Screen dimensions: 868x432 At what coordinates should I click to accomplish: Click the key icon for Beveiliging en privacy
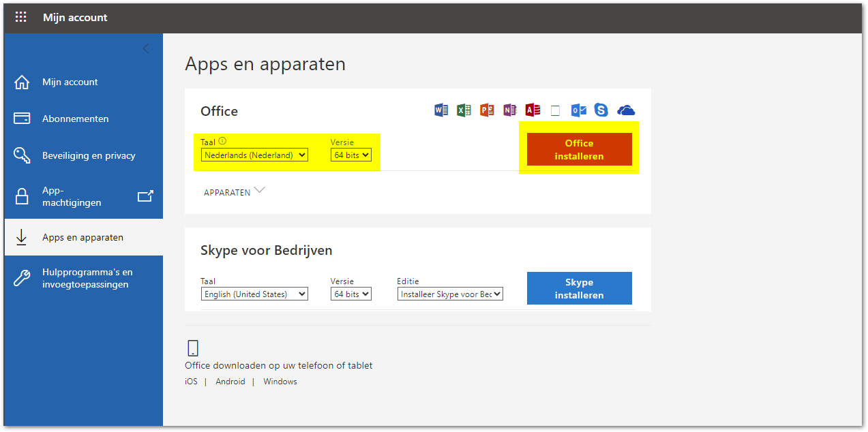coord(22,155)
